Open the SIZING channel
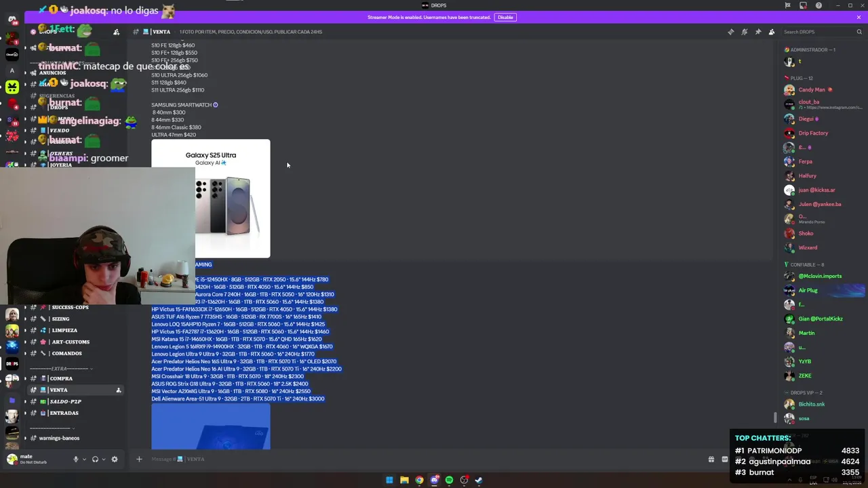The width and height of the screenshot is (868, 488). [60, 319]
